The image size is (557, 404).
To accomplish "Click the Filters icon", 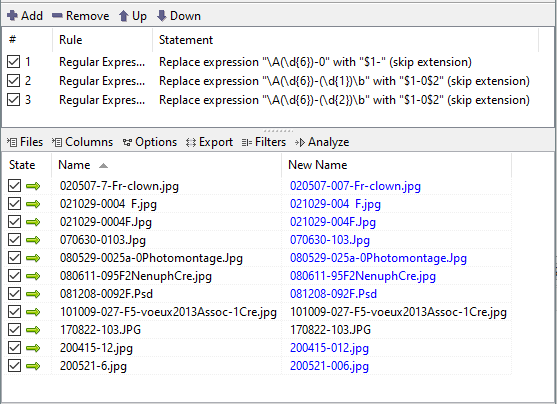I will [247, 142].
